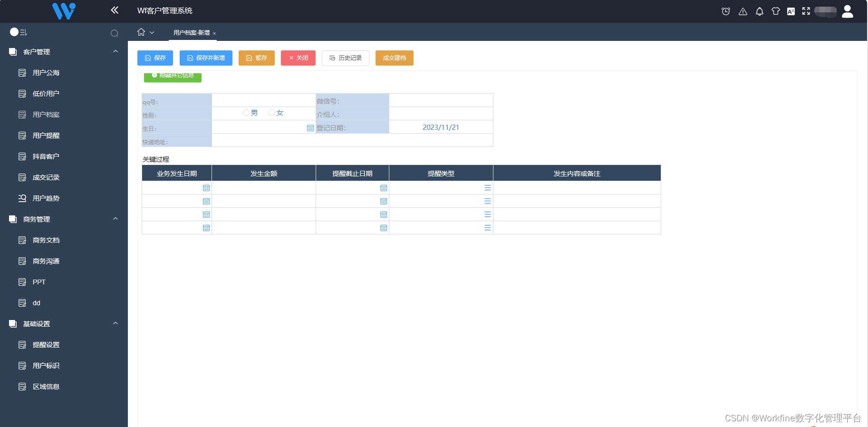Open fourth row 提醒类型 list selector

[x=488, y=228]
